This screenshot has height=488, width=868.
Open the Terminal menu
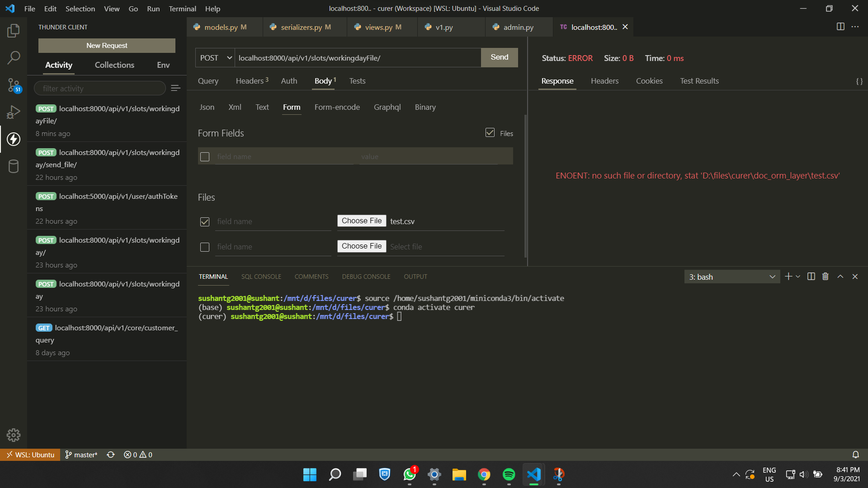click(x=182, y=9)
